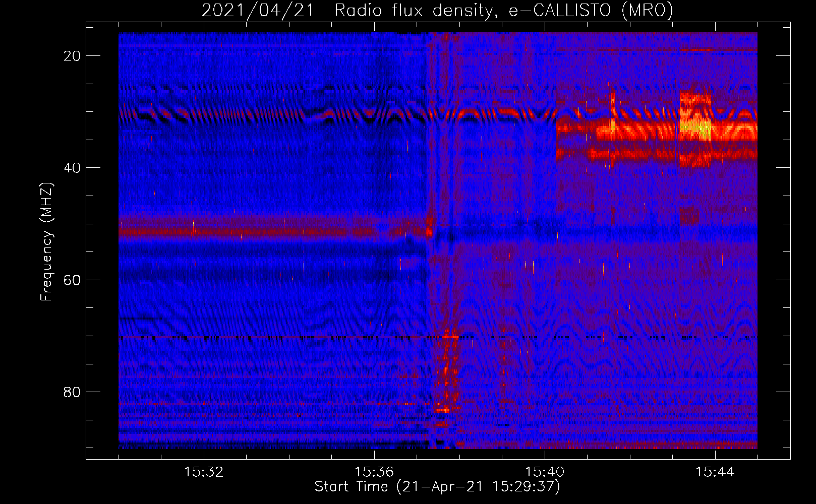Click the 15:32 time tick label

tap(204, 472)
